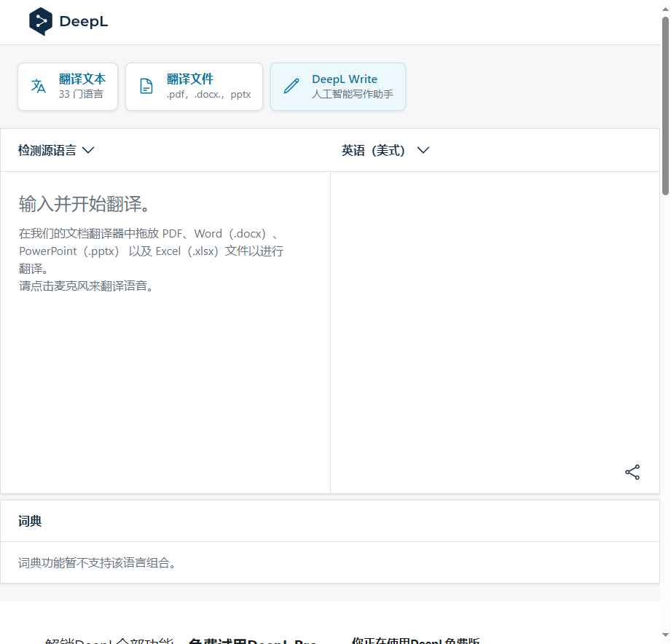Image resolution: width=671 pixels, height=644 pixels.
Task: Click the 人工智能写作助手 subtitle
Action: point(353,94)
